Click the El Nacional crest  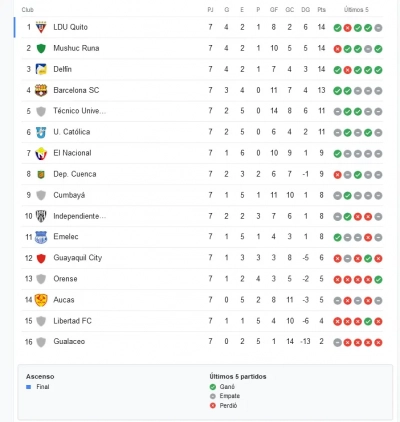pyautogui.click(x=41, y=153)
